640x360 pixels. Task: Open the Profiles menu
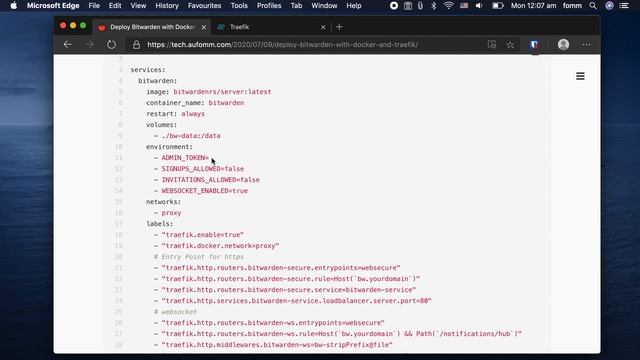click(x=269, y=6)
